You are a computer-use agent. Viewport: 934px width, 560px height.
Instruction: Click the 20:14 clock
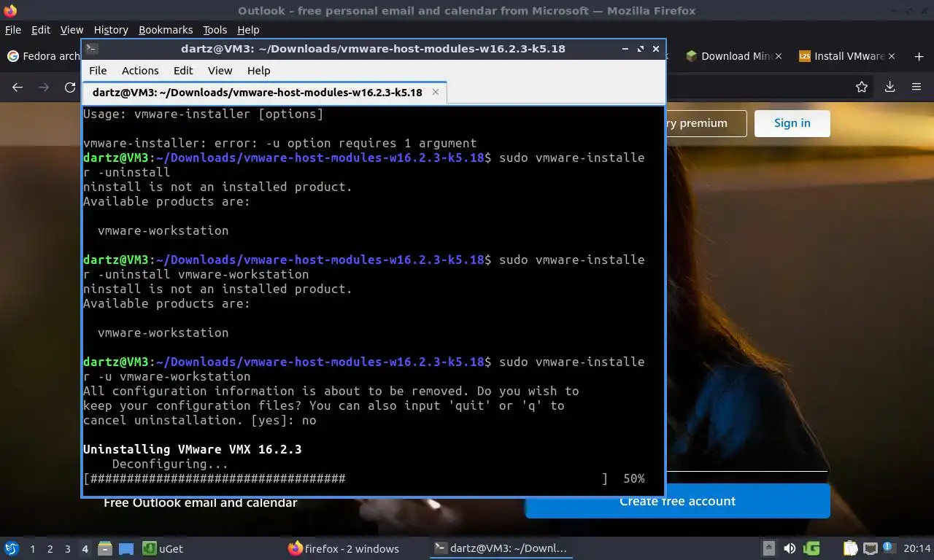916,548
